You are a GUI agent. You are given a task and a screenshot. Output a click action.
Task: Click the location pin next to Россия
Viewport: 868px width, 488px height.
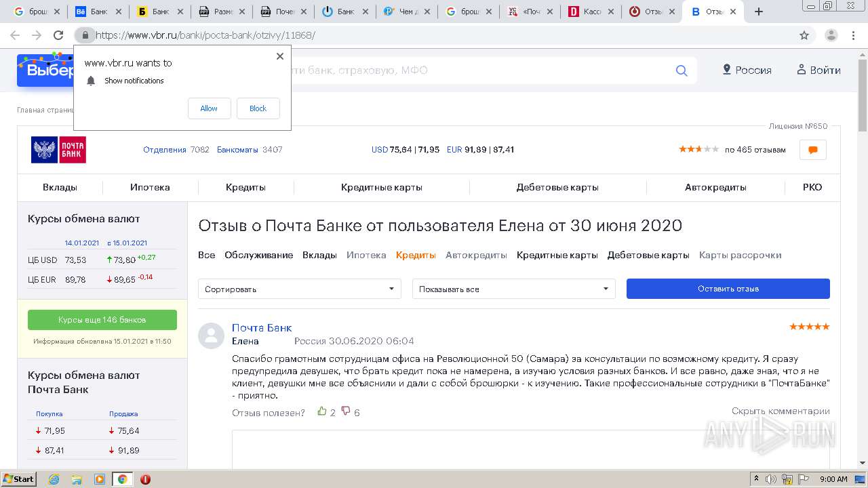point(727,70)
